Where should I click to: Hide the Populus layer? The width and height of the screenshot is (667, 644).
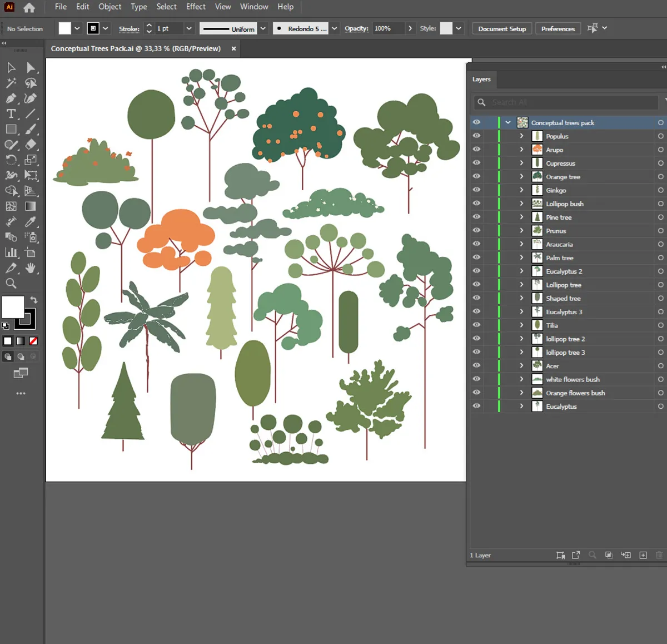pos(476,136)
